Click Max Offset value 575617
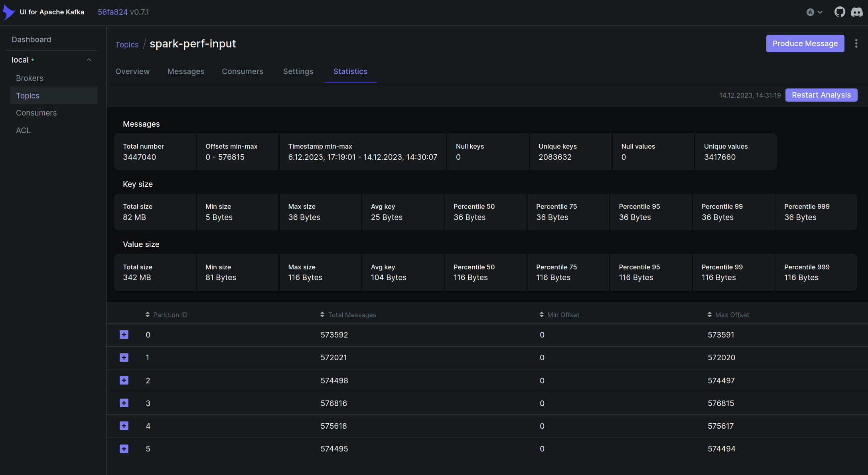Image resolution: width=868 pixels, height=475 pixels. click(x=721, y=426)
